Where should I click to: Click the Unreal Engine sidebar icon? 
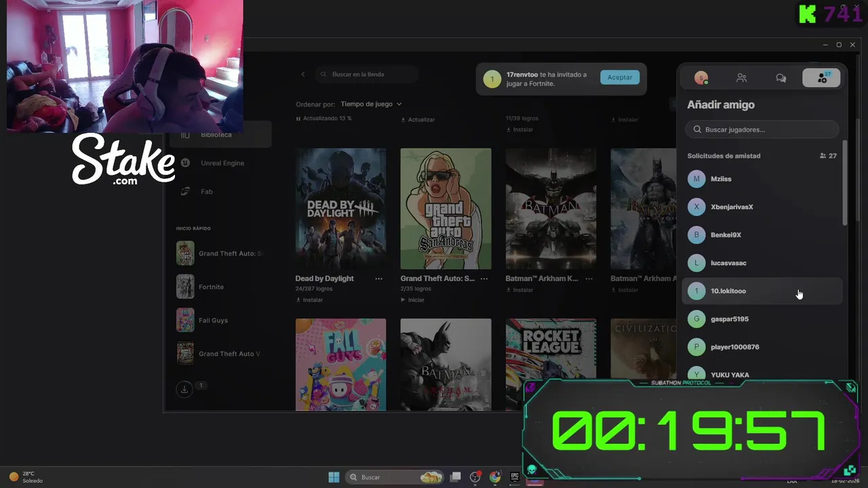coord(185,163)
